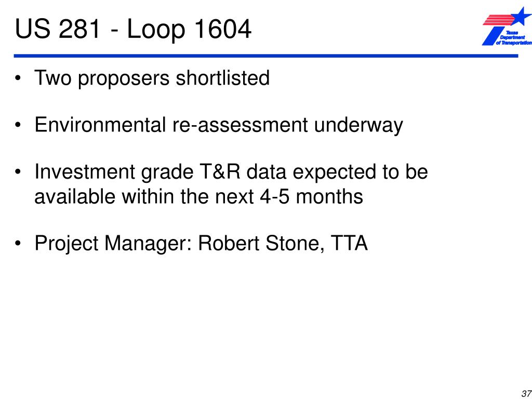Viewport: 532px width, 399px height.
Task: Click the available within the next 4-5 months line
Action: pyautogui.click(x=199, y=196)
